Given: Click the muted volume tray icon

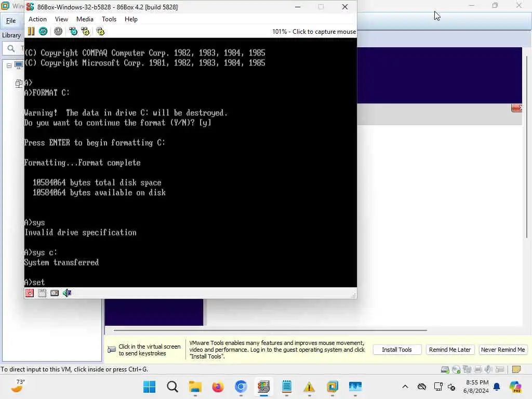Looking at the screenshot, I should click(451, 387).
